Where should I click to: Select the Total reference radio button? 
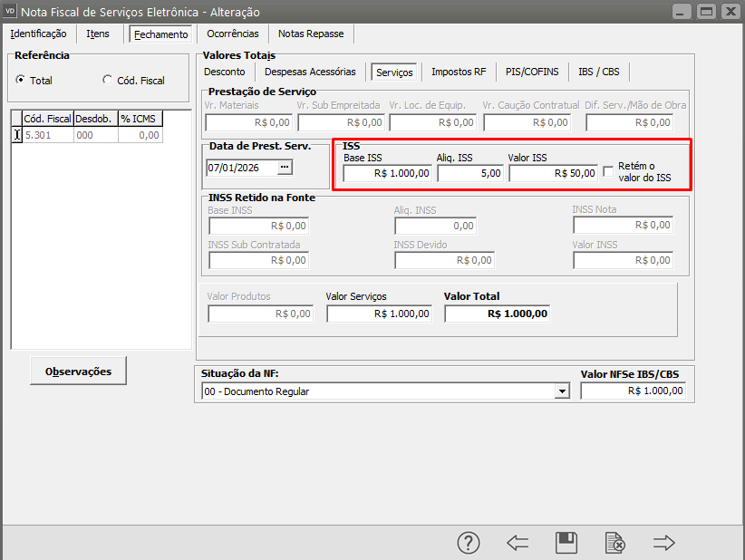point(22,81)
